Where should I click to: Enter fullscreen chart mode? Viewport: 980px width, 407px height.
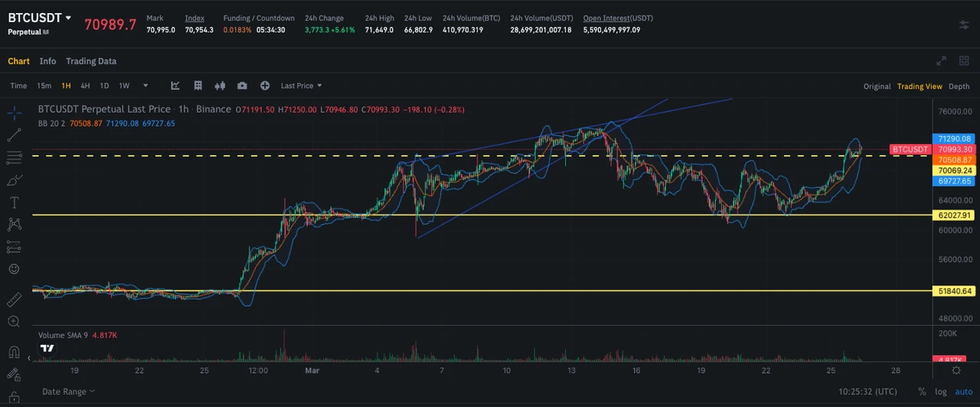coord(942,61)
